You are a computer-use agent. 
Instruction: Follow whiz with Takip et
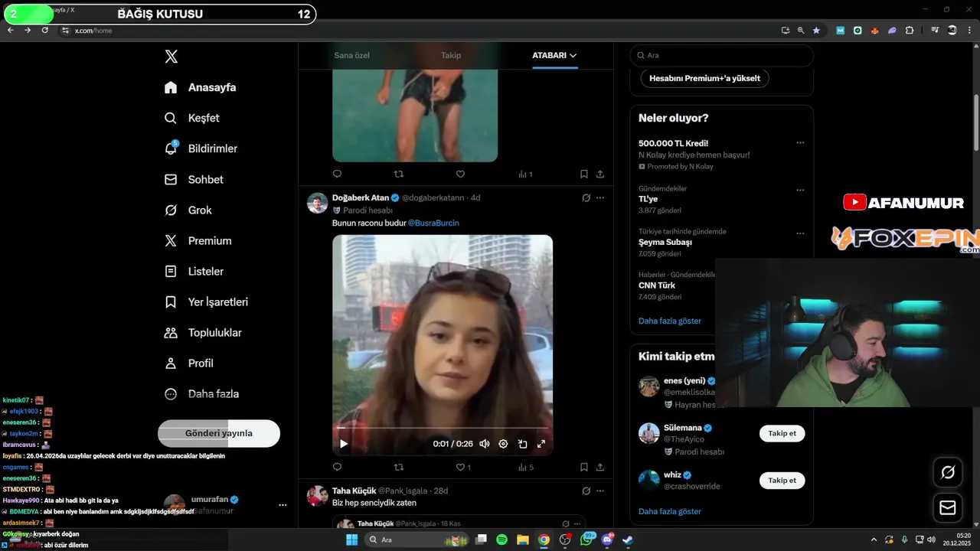pos(782,481)
